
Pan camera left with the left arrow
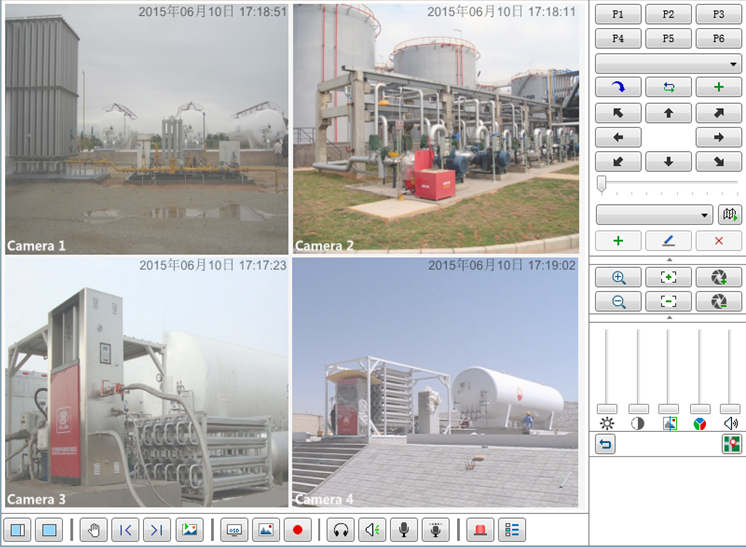(x=618, y=137)
